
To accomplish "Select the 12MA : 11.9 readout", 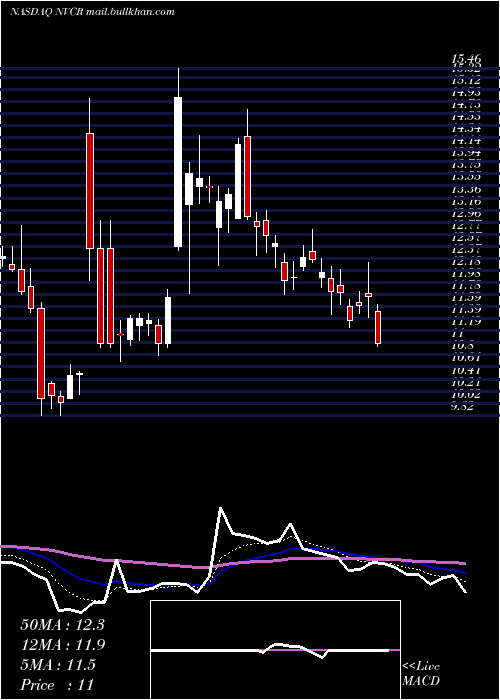I will tap(62, 645).
